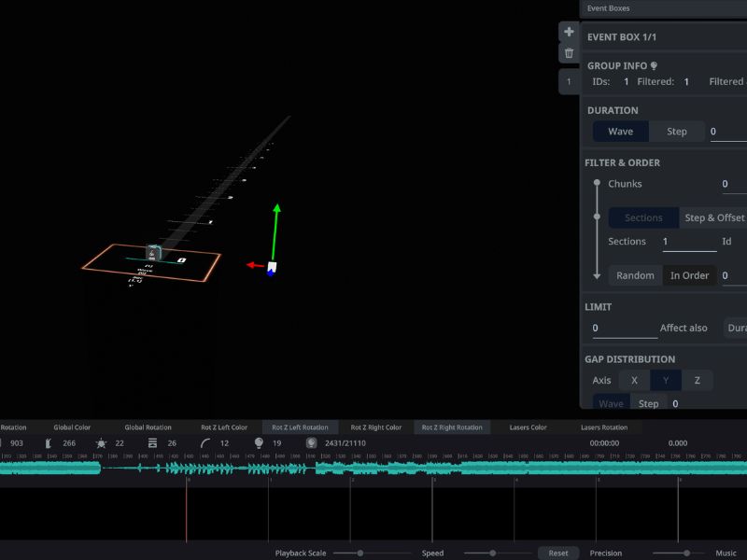This screenshot has height=560, width=747.
Task: Click the 2431/21110 counter text
Action: [345, 443]
